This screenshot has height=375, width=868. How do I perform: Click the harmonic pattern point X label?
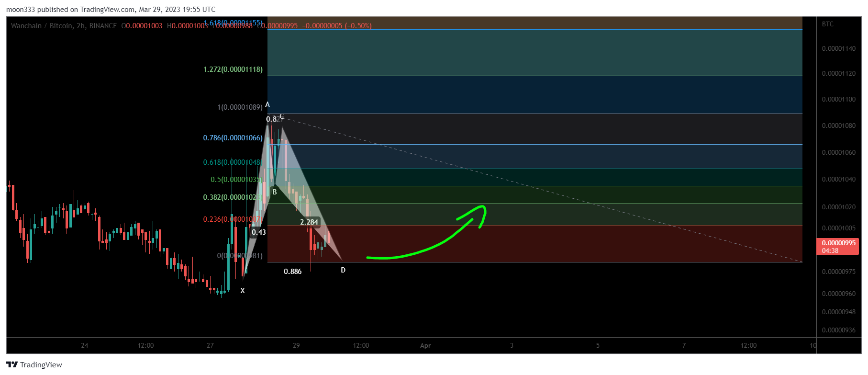click(243, 291)
